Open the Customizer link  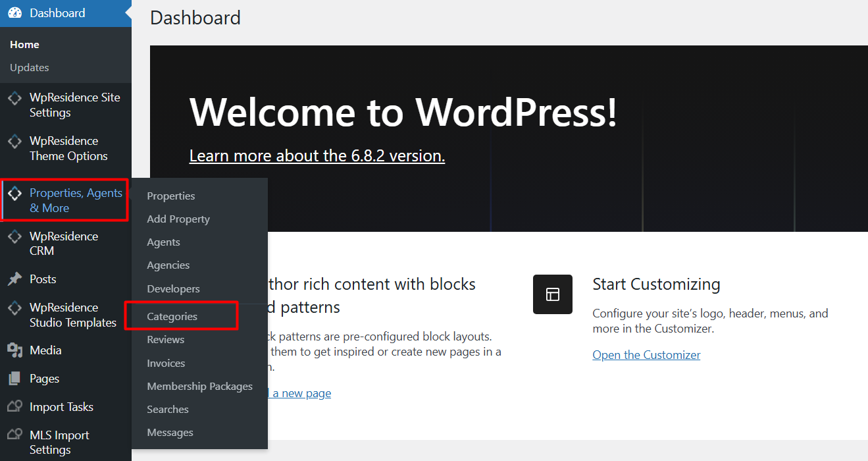pos(646,355)
